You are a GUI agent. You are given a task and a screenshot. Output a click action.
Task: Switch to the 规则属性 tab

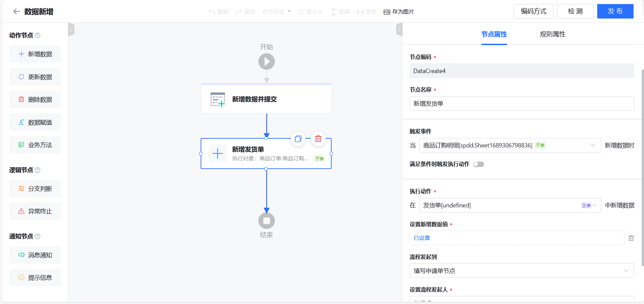552,34
